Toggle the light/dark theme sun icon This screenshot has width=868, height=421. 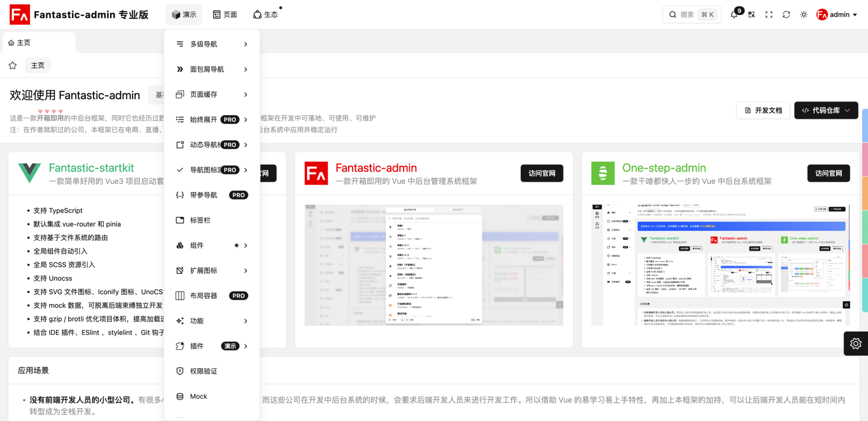click(x=804, y=15)
